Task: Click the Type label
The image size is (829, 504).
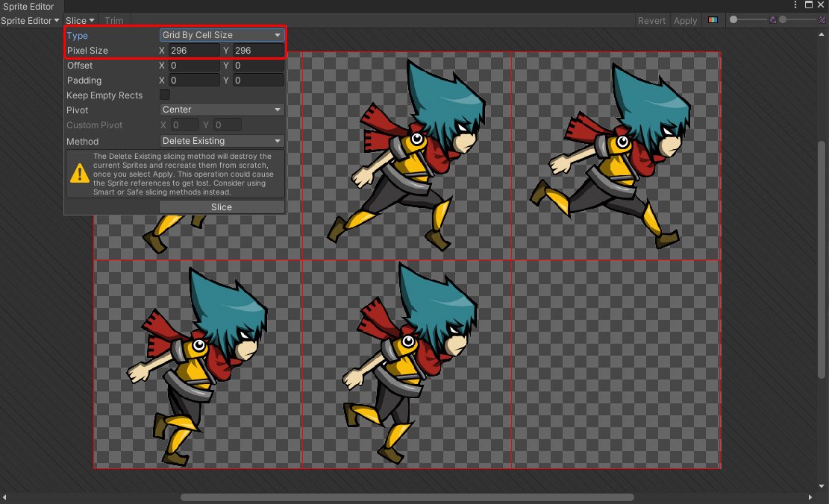Action: (x=77, y=35)
